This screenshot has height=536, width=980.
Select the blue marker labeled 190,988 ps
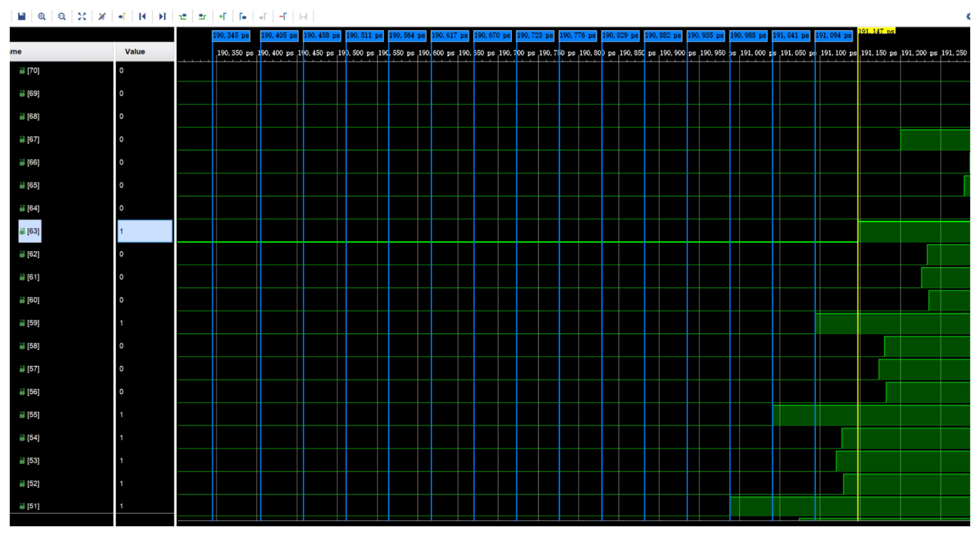[x=748, y=36]
